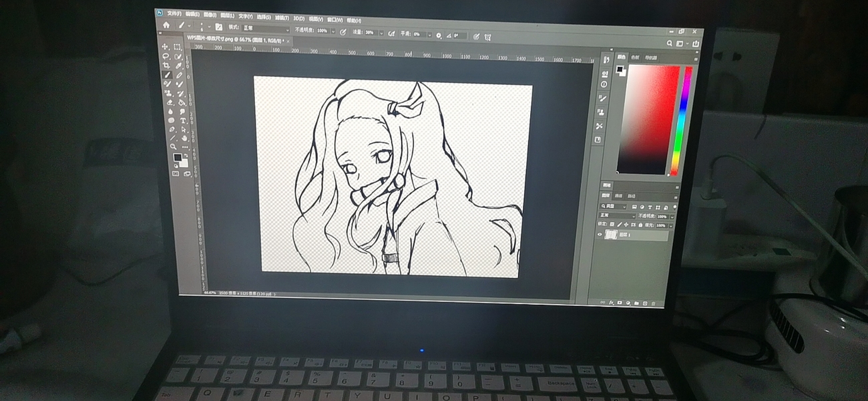This screenshot has height=401, width=868.
Task: Click the delete layer trash icon
Action: pos(653,303)
